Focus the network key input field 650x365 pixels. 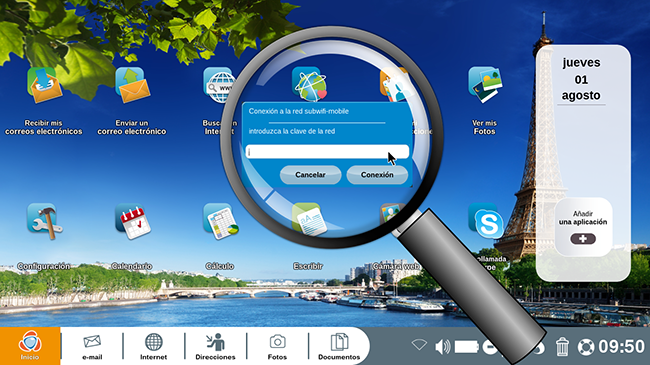(x=327, y=152)
